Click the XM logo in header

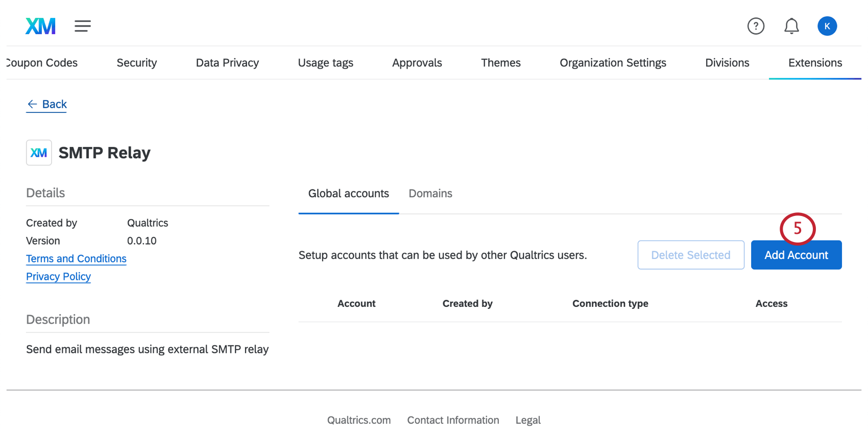coord(40,26)
